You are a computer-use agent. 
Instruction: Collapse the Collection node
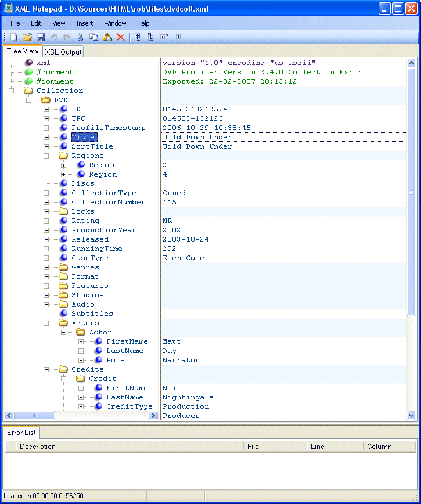(11, 91)
